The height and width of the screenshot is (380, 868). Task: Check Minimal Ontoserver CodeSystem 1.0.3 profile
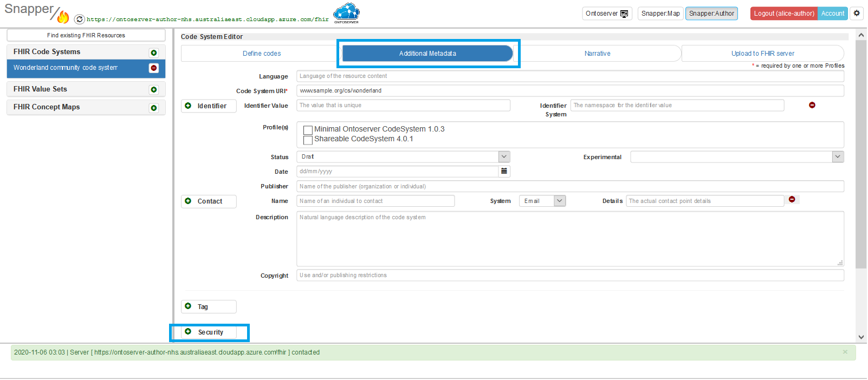[308, 130]
